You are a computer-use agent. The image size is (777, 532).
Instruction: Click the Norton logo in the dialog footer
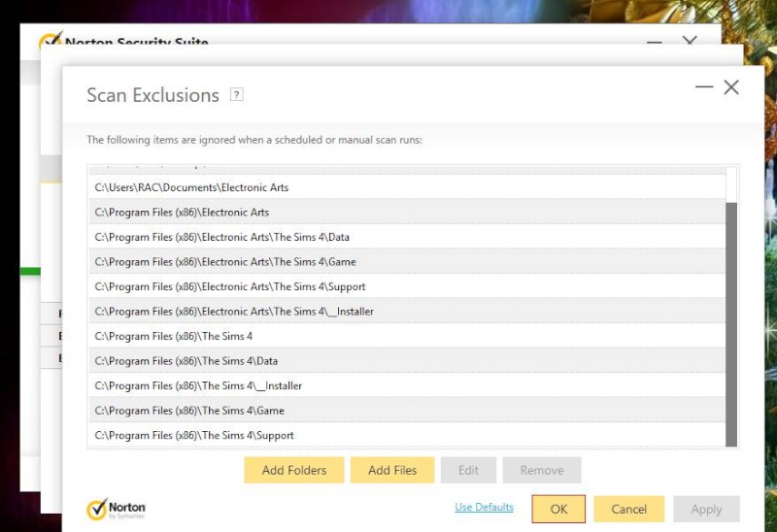[x=116, y=509]
